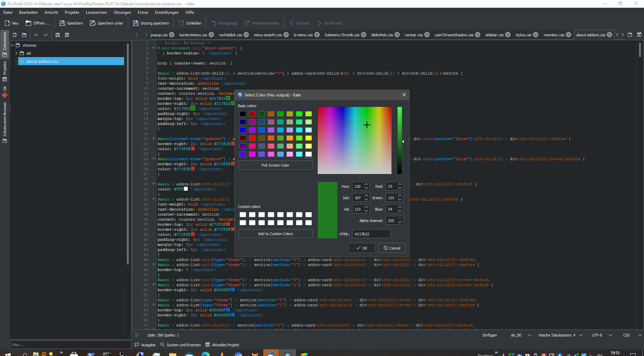Collapse the chrome folder in the tree
Screen dimensions: 644x356
(x=12, y=45)
